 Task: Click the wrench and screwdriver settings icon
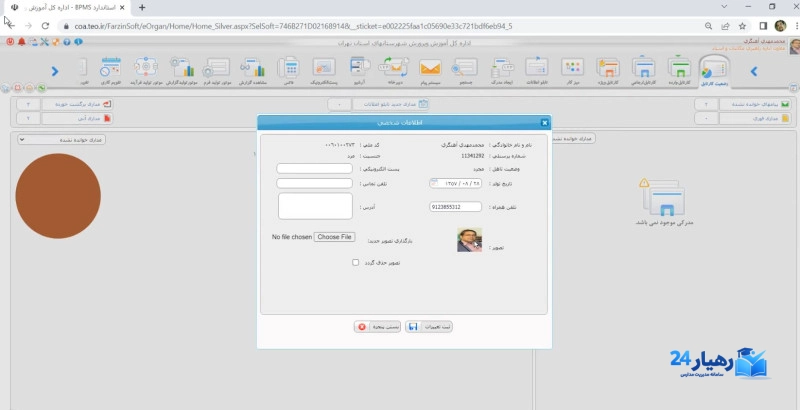click(44, 42)
